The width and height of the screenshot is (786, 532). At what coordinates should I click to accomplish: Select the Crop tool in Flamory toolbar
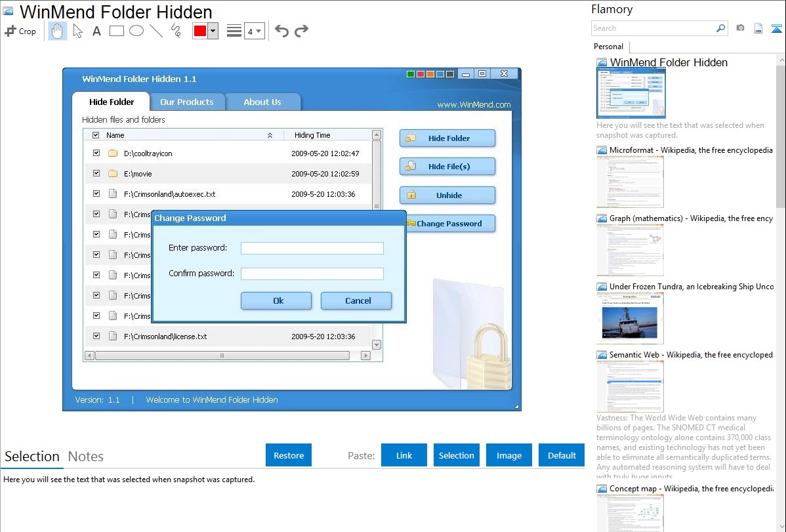20,31
